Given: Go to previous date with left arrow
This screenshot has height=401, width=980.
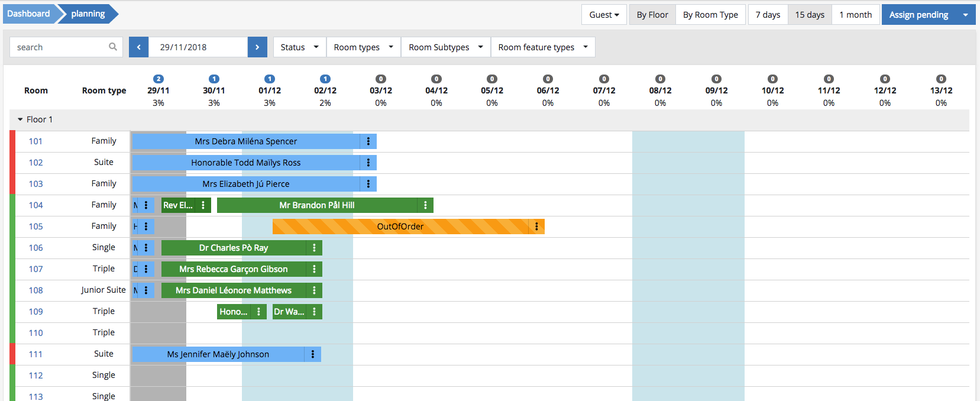Looking at the screenshot, I should tap(138, 47).
